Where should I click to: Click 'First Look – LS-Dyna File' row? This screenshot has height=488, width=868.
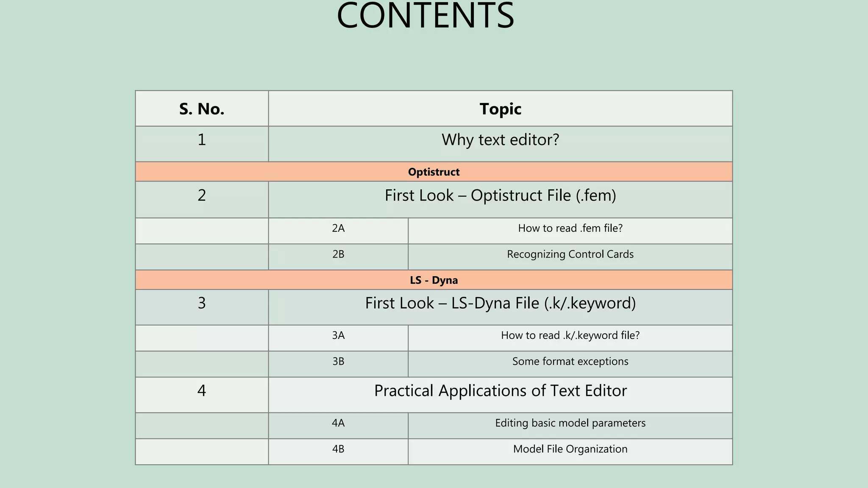[501, 307]
